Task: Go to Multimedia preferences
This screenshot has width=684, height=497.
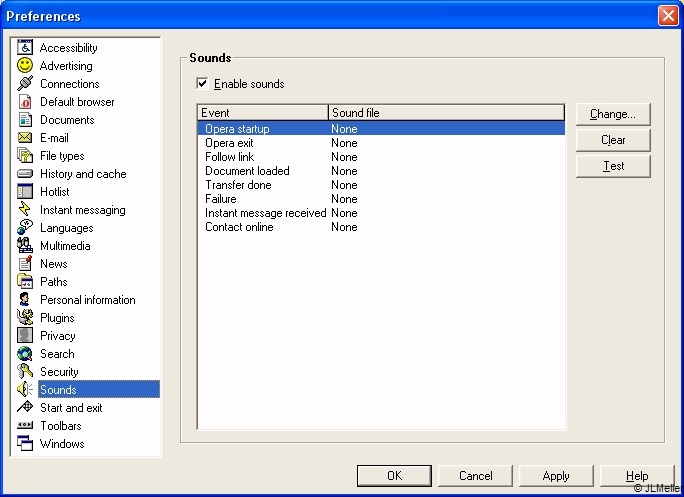Action: [65, 246]
